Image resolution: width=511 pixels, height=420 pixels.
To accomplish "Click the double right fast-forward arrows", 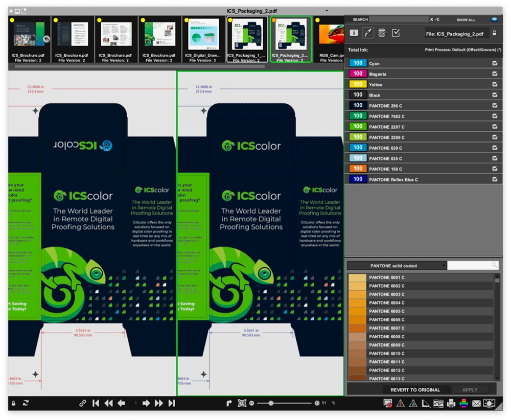I will [159, 403].
